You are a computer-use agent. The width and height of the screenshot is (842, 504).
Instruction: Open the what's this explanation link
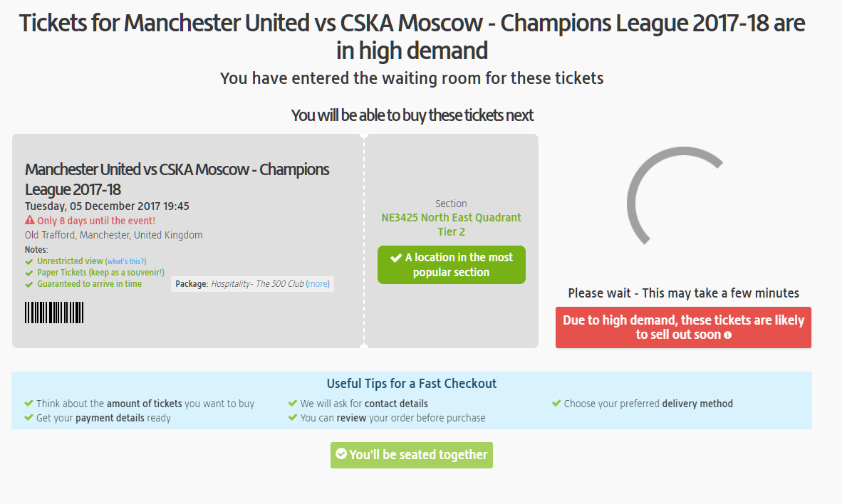tap(125, 261)
